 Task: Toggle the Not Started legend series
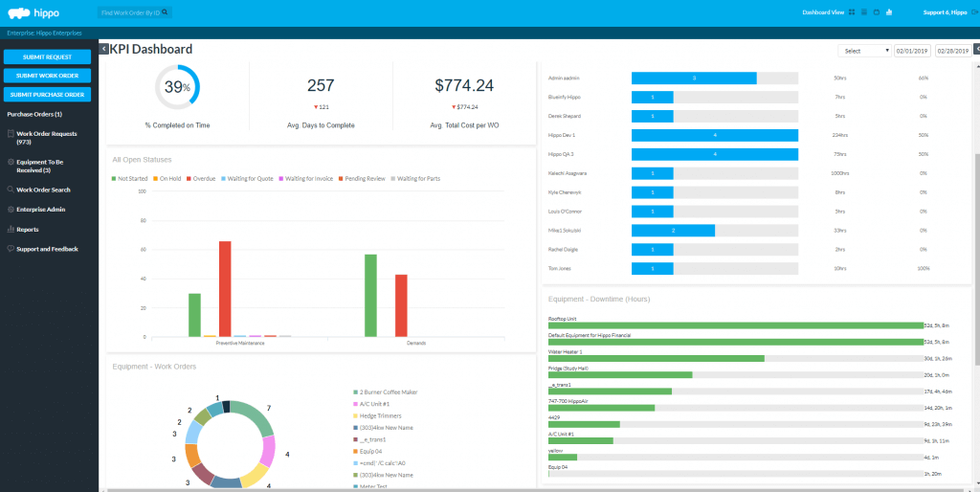tap(131, 178)
